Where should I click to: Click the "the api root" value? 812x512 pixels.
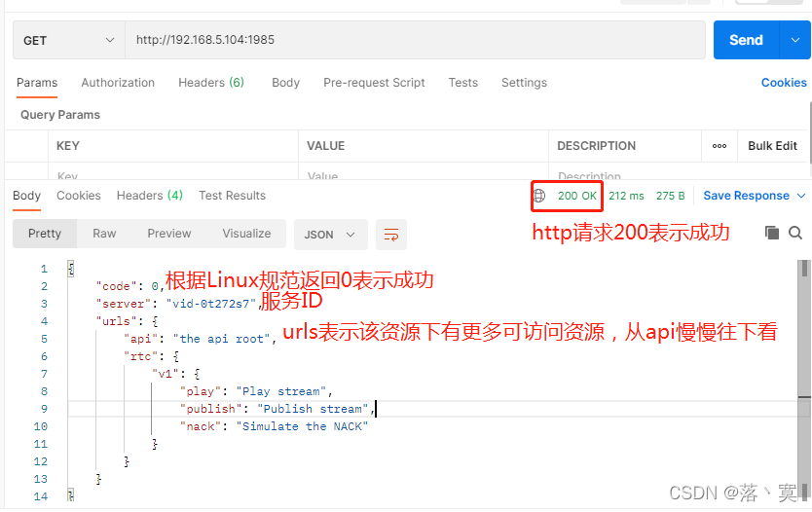pos(221,339)
